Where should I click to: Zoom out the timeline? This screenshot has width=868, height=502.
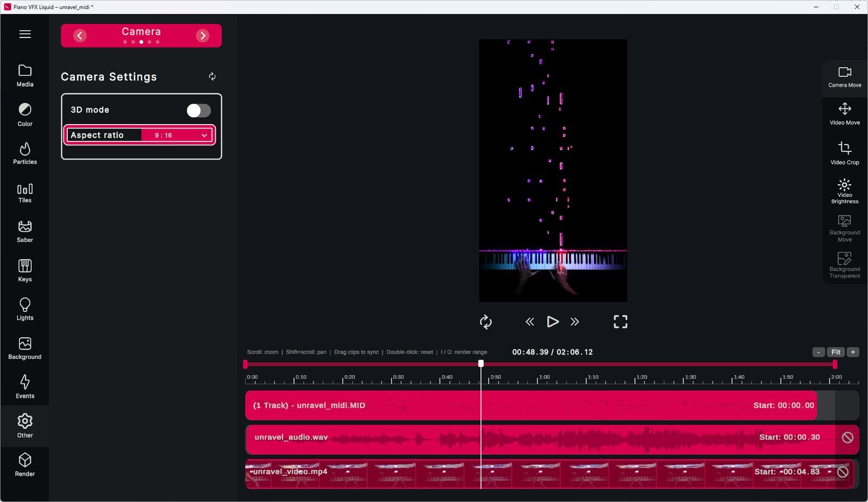[x=819, y=352]
